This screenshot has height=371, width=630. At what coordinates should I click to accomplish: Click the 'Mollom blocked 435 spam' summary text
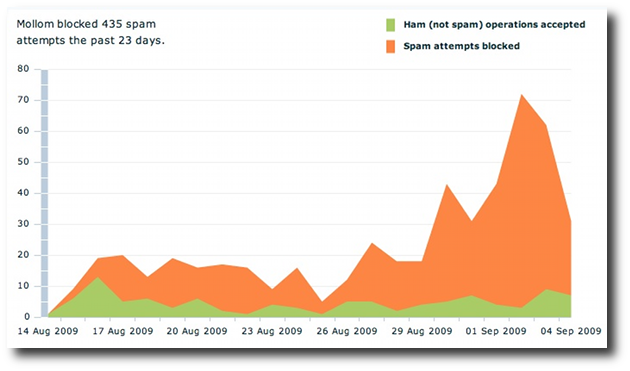tap(86, 24)
